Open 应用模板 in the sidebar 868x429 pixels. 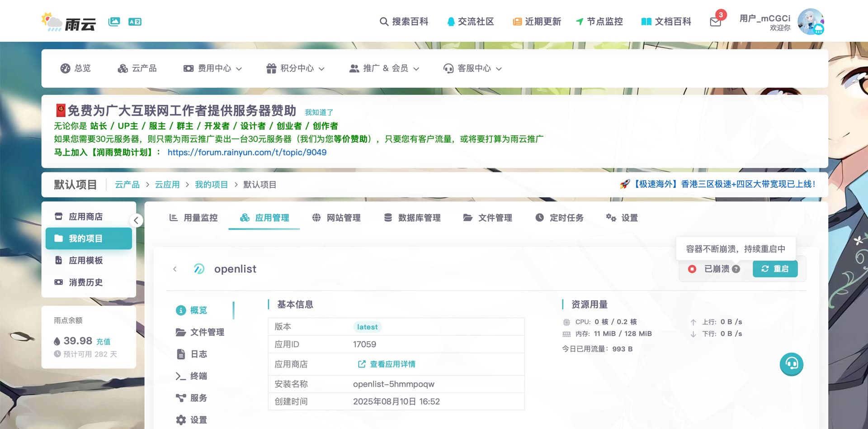pyautogui.click(x=89, y=261)
